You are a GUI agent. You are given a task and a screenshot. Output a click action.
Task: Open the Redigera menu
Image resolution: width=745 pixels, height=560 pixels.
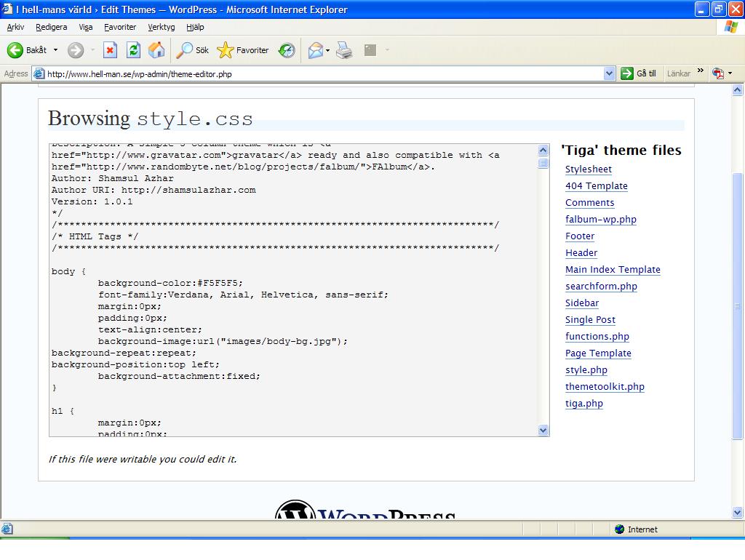(52, 27)
